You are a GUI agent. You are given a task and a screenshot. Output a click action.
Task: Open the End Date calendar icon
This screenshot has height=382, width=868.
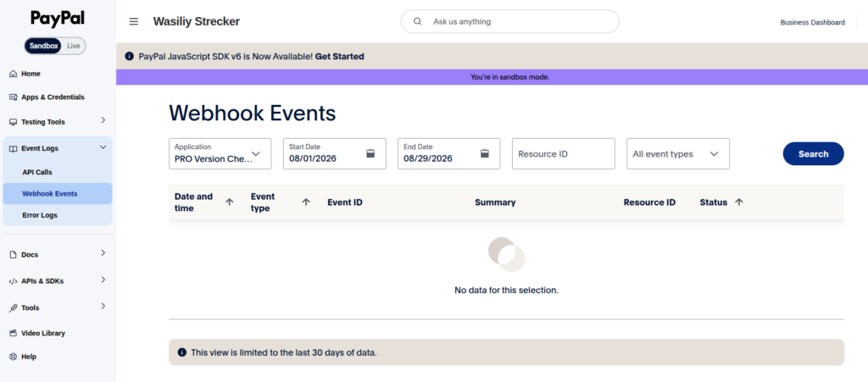click(485, 153)
